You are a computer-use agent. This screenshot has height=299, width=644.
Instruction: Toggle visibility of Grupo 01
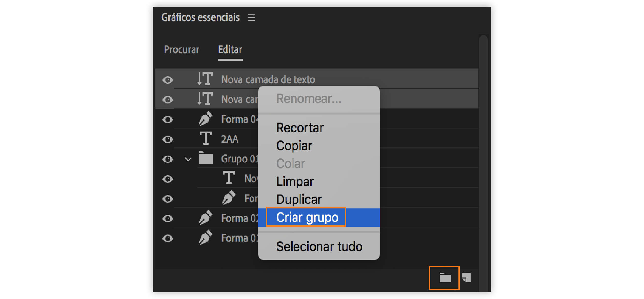(167, 159)
